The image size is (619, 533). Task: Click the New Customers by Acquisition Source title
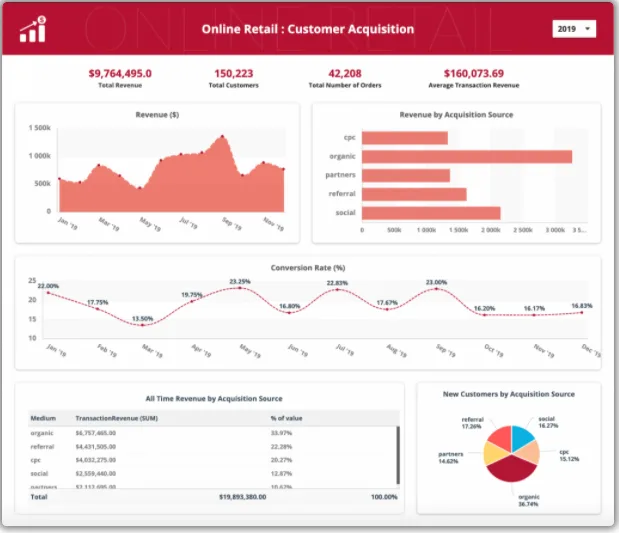509,394
